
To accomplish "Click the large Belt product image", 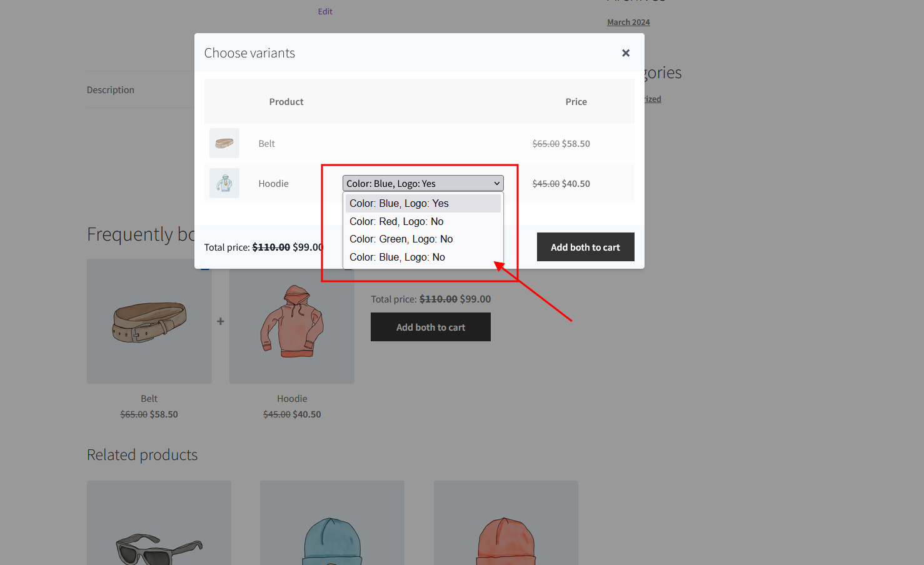I will (x=149, y=321).
